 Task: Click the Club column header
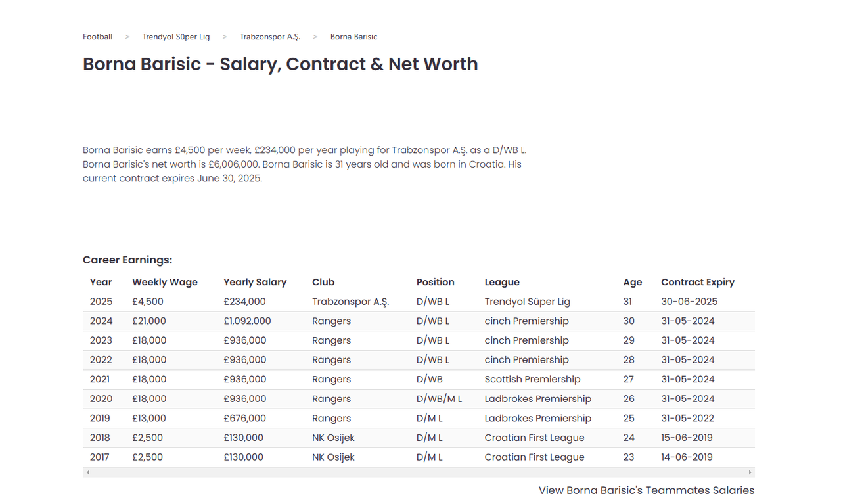tap(323, 282)
